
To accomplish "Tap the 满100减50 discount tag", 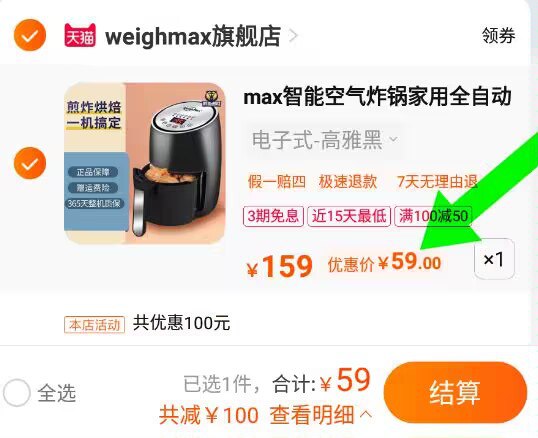I will coord(433,216).
